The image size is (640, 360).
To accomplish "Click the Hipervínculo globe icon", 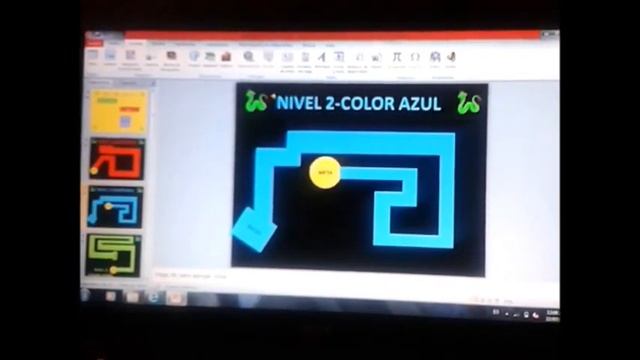I will point(248,58).
